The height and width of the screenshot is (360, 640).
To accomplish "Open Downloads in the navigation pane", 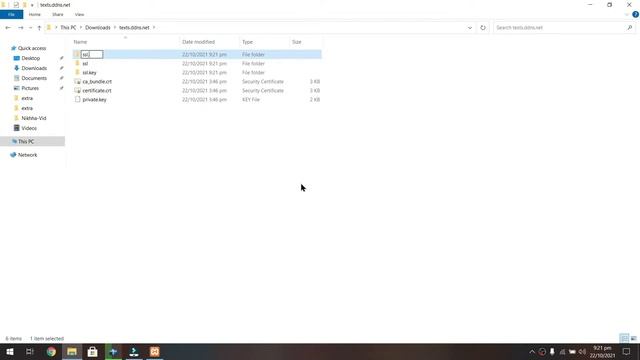I will pos(34,68).
